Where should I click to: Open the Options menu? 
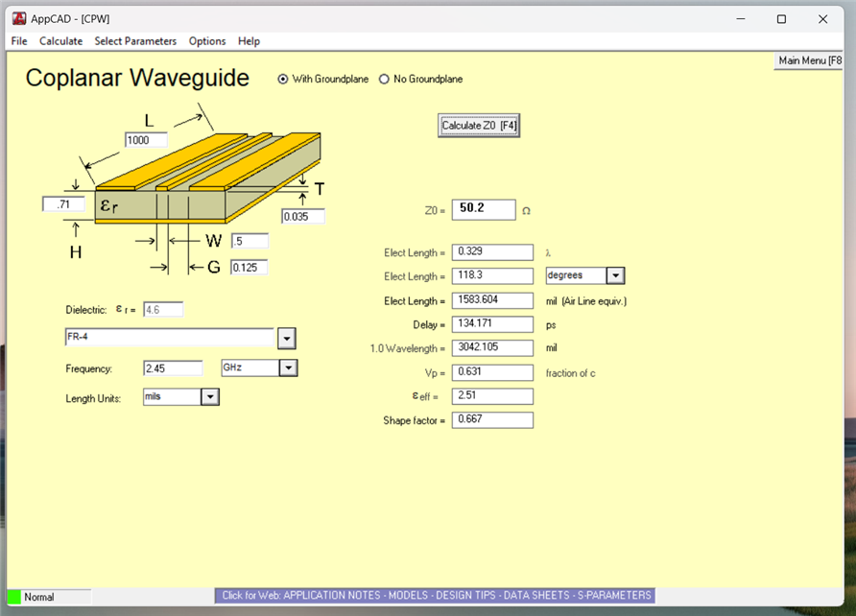click(207, 41)
